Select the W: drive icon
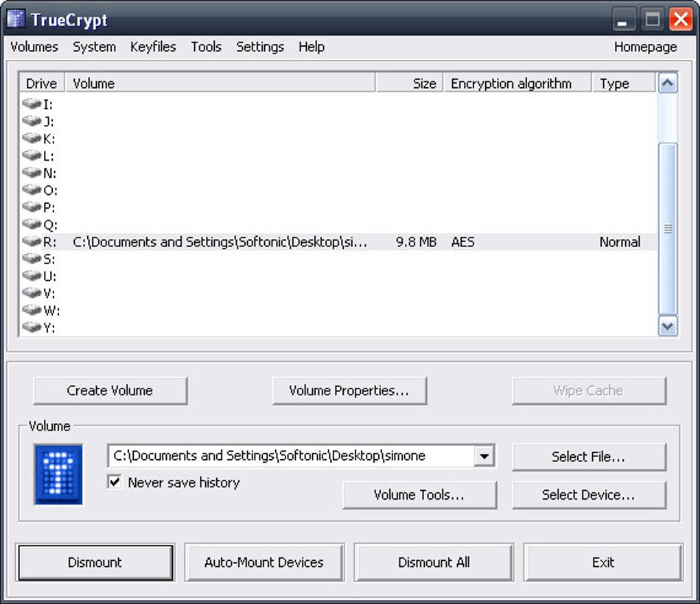Screen dimensions: 700x604 32,310
